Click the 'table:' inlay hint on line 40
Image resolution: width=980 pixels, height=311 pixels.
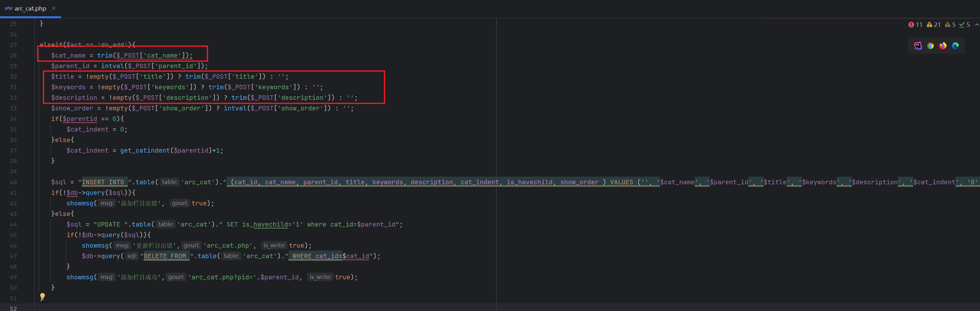pos(170,182)
